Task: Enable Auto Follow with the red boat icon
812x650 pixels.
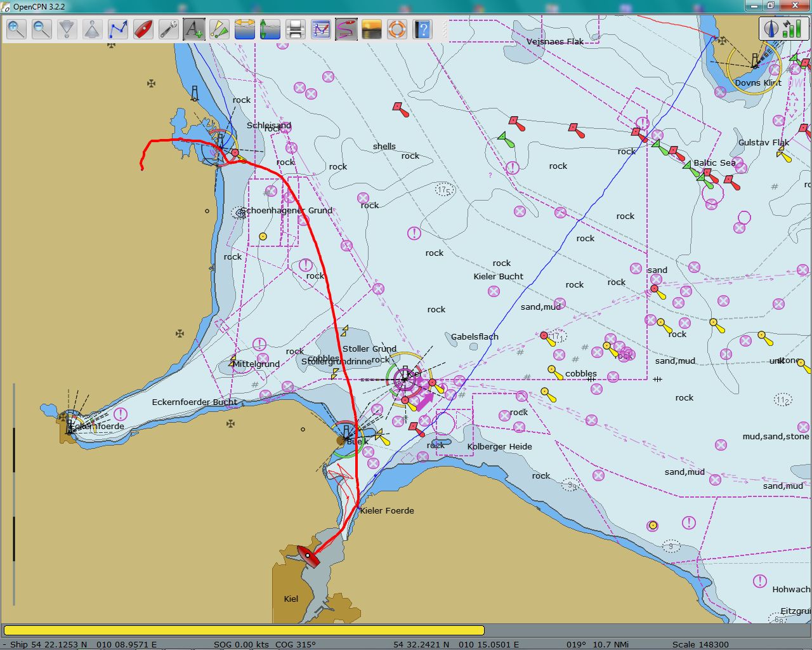Action: point(143,29)
